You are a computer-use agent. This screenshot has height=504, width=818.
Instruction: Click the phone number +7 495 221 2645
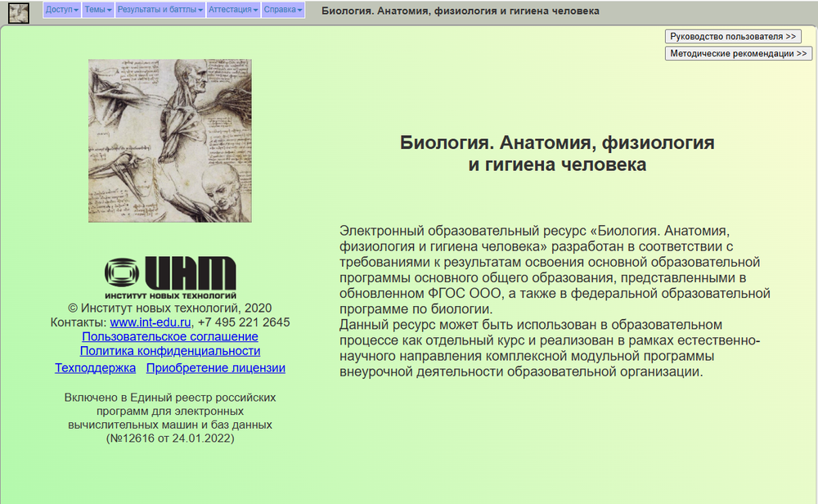244,322
